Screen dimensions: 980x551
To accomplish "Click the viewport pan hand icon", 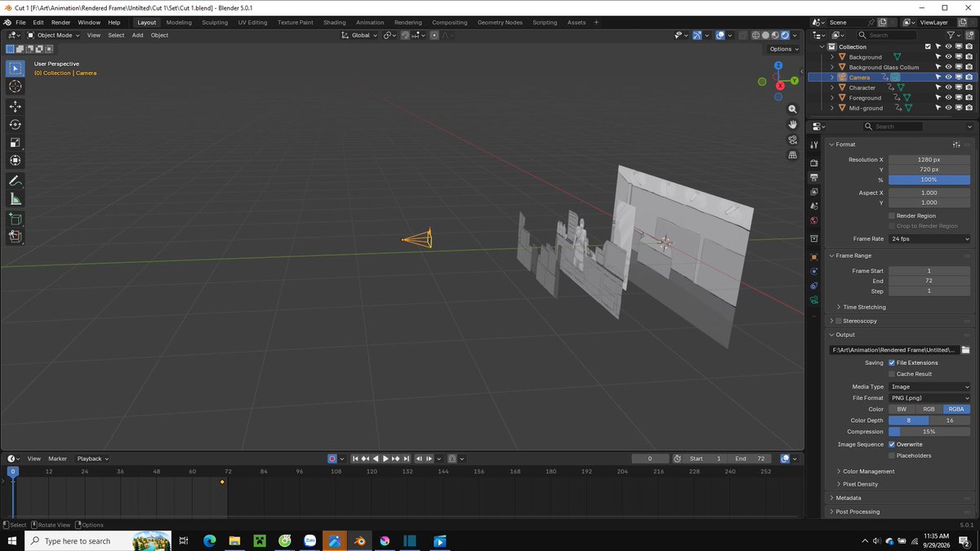I will (792, 124).
